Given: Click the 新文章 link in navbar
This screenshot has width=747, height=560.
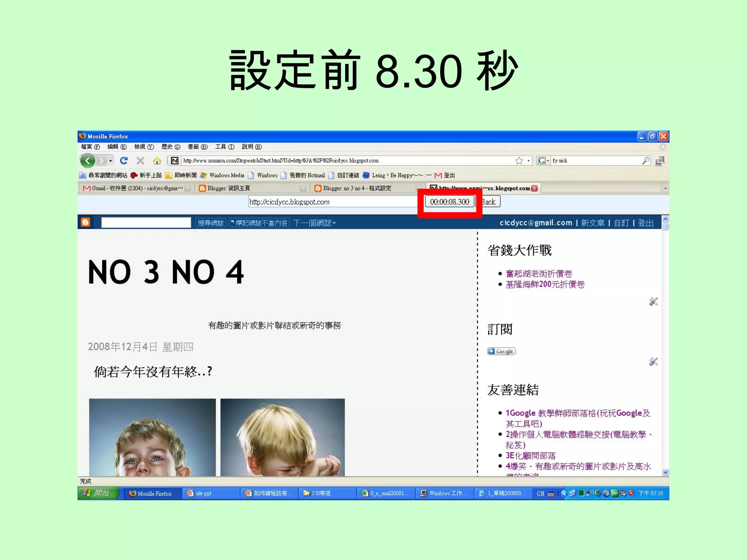Looking at the screenshot, I should click(x=593, y=223).
